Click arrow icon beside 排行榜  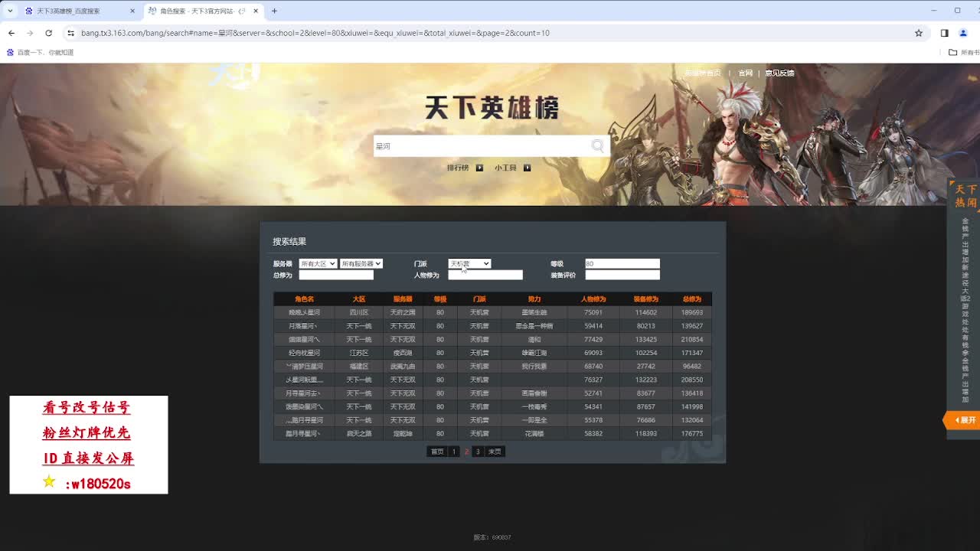pos(479,168)
